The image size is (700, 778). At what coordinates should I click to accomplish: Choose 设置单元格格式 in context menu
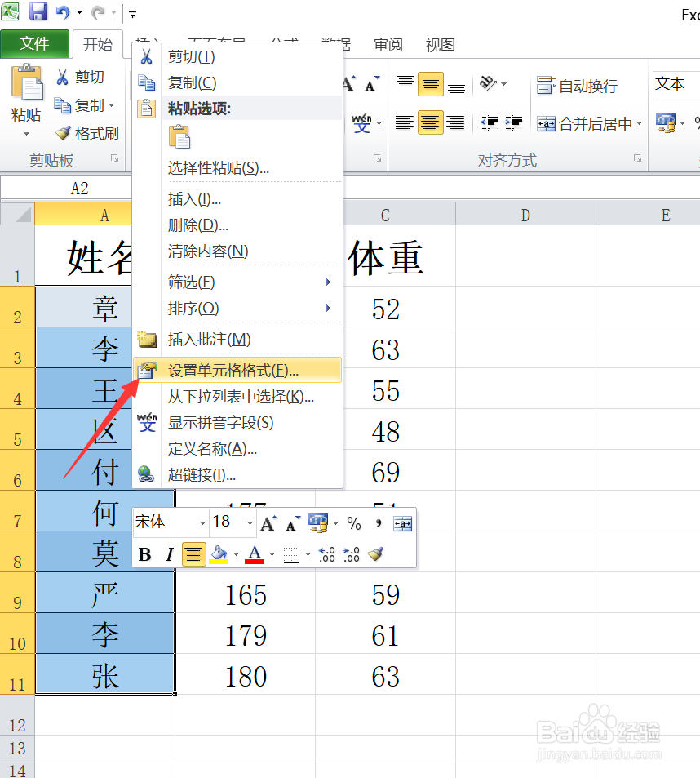[238, 370]
